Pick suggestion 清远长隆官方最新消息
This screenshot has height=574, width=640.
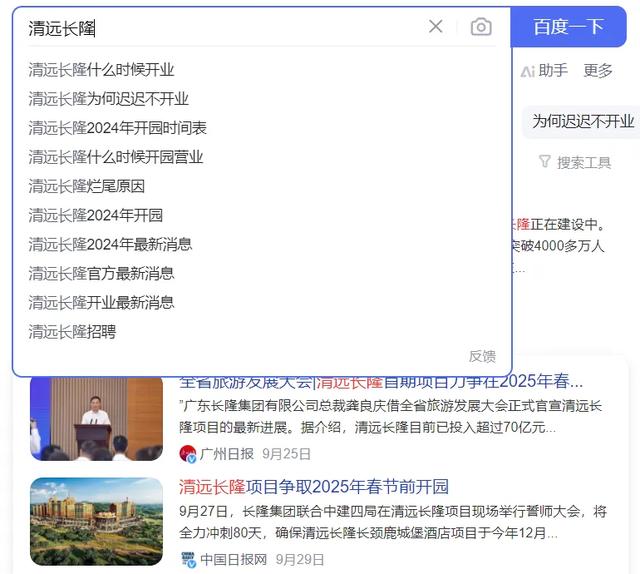point(101,274)
